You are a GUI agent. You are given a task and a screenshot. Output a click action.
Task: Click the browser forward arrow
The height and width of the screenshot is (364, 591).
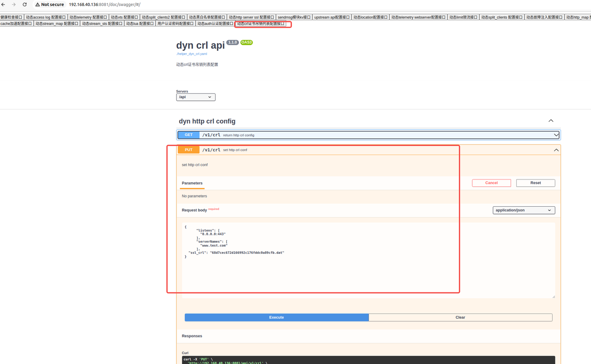click(x=14, y=5)
